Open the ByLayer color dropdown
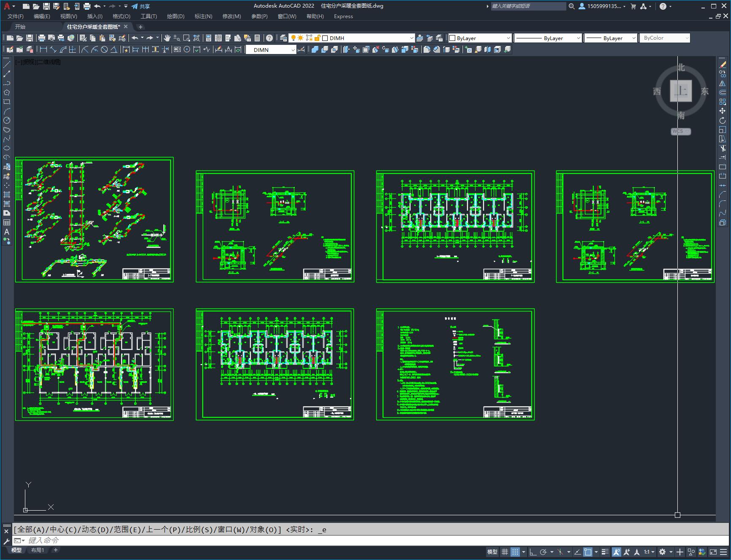Viewport: 731px width, 560px height. click(x=508, y=38)
